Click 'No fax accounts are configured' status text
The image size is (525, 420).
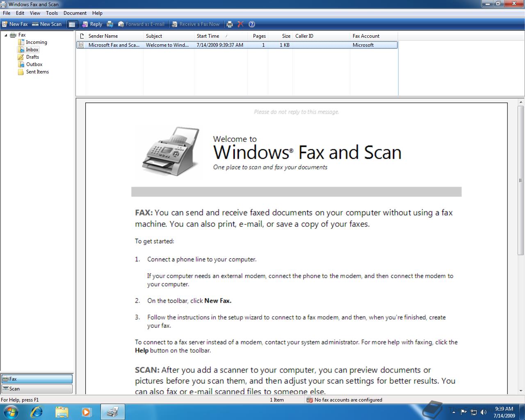coord(348,400)
